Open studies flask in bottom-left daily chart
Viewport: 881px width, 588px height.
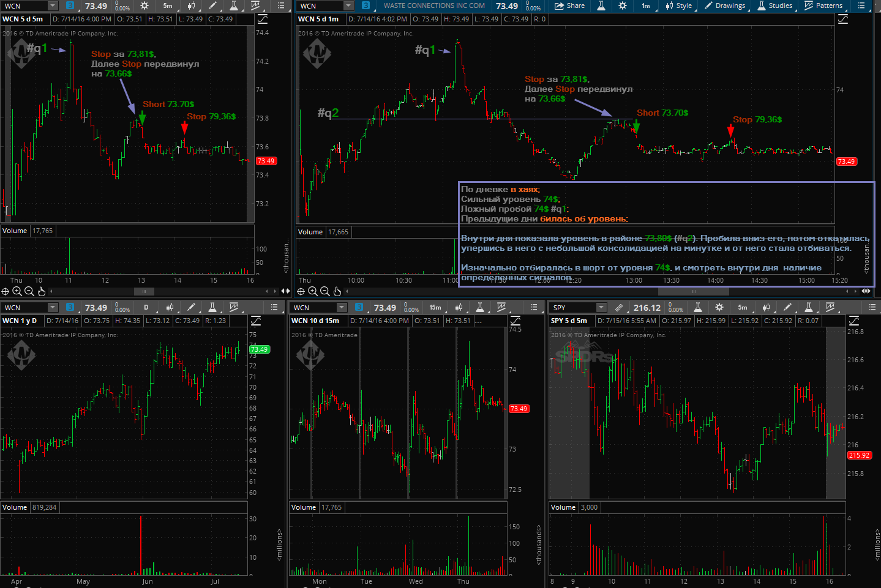pos(212,307)
